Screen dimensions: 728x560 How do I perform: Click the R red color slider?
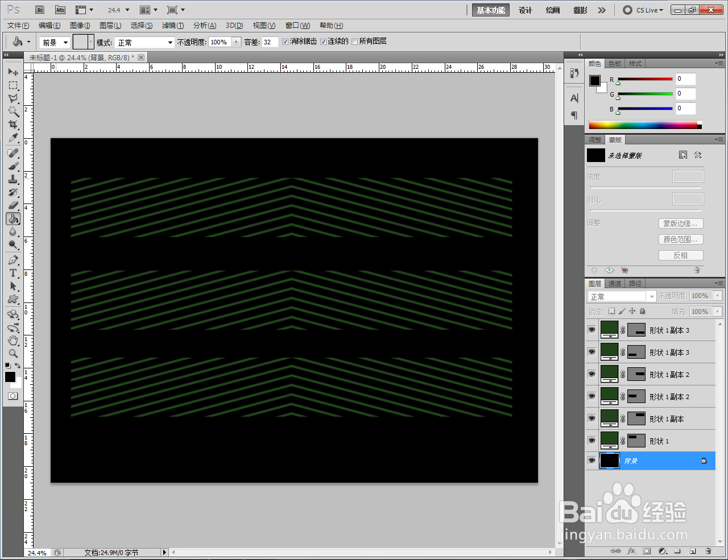tap(646, 79)
